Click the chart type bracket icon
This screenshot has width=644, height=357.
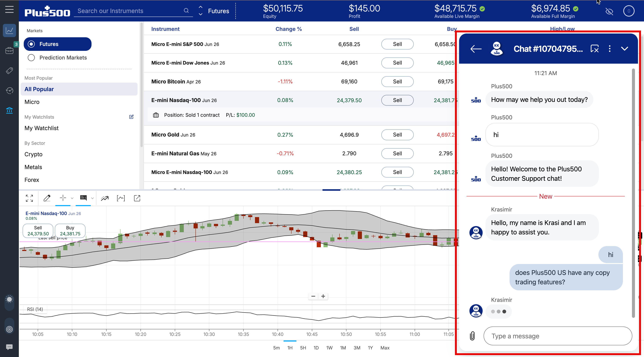click(121, 198)
